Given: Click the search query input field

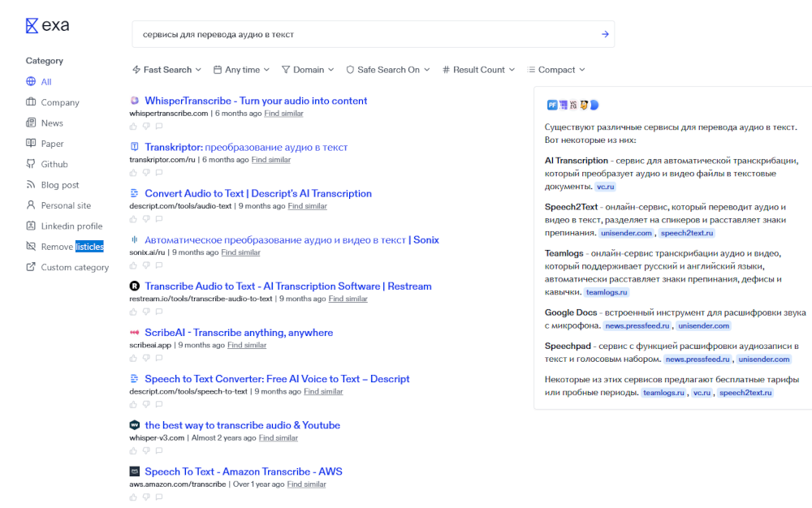Looking at the screenshot, I should click(373, 34).
